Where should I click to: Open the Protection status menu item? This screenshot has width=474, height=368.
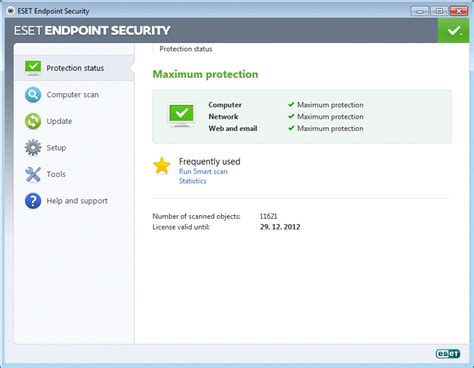point(74,68)
